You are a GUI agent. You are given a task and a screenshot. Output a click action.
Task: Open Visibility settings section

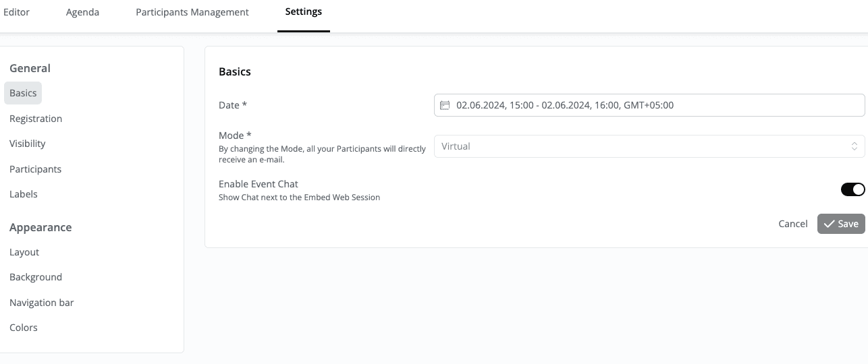point(28,144)
